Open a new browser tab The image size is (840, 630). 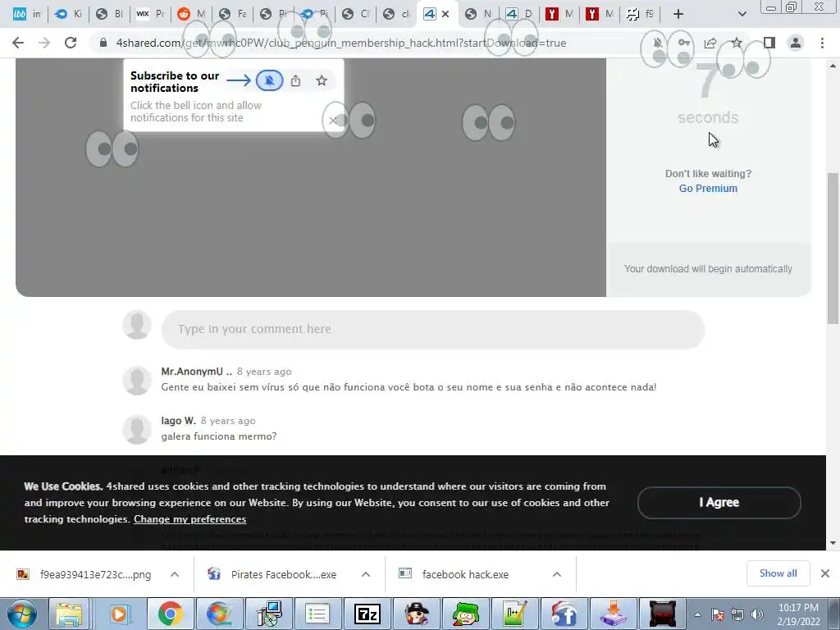[678, 14]
